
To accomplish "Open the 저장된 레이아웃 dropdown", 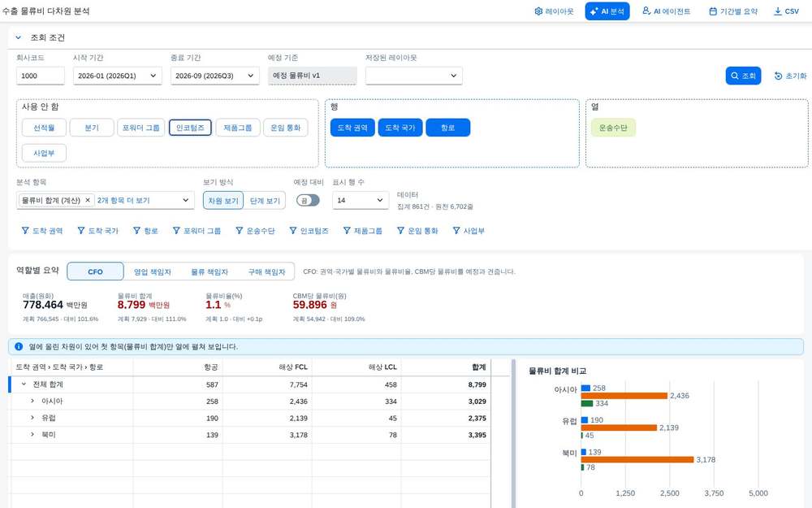I will click(x=414, y=76).
